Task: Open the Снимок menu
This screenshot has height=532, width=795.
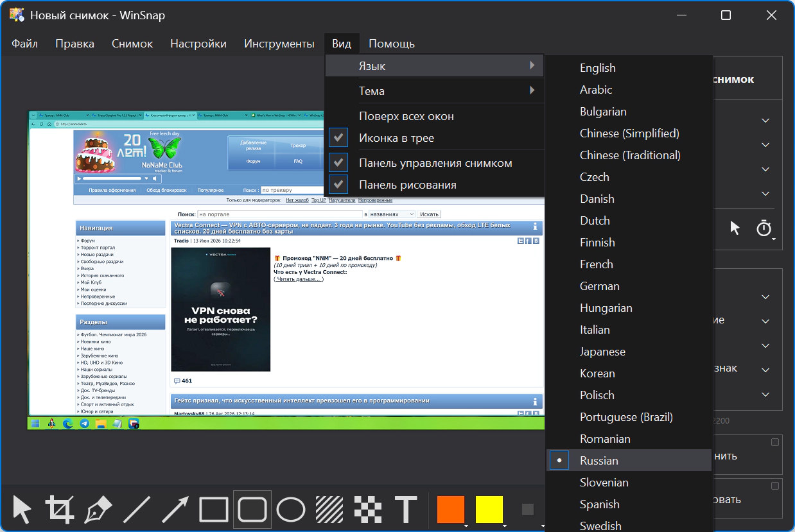Action: [132, 44]
